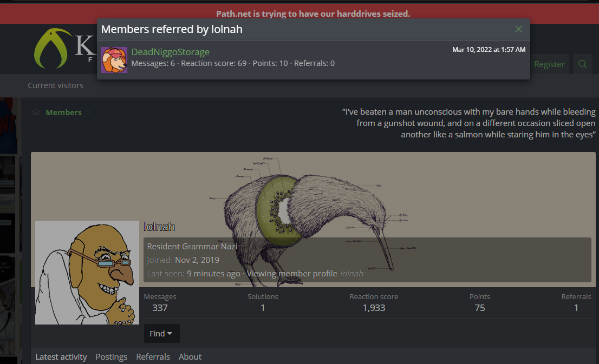Go to Members breadcrumb link
Viewport: 599px width, 364px height.
[x=63, y=112]
